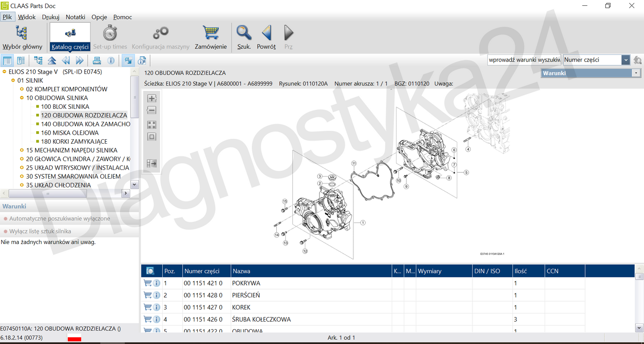Open the Pomoc menu
644x344 pixels.
[123, 17]
